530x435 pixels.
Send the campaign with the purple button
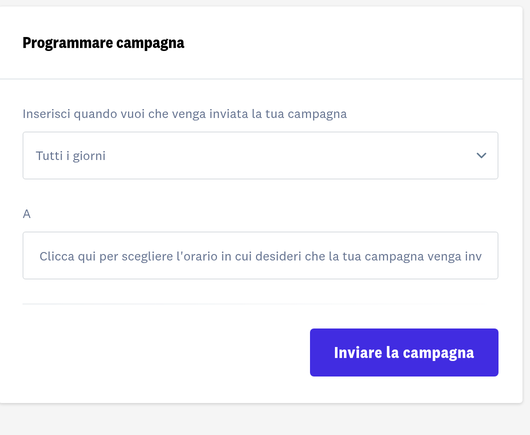tap(404, 352)
